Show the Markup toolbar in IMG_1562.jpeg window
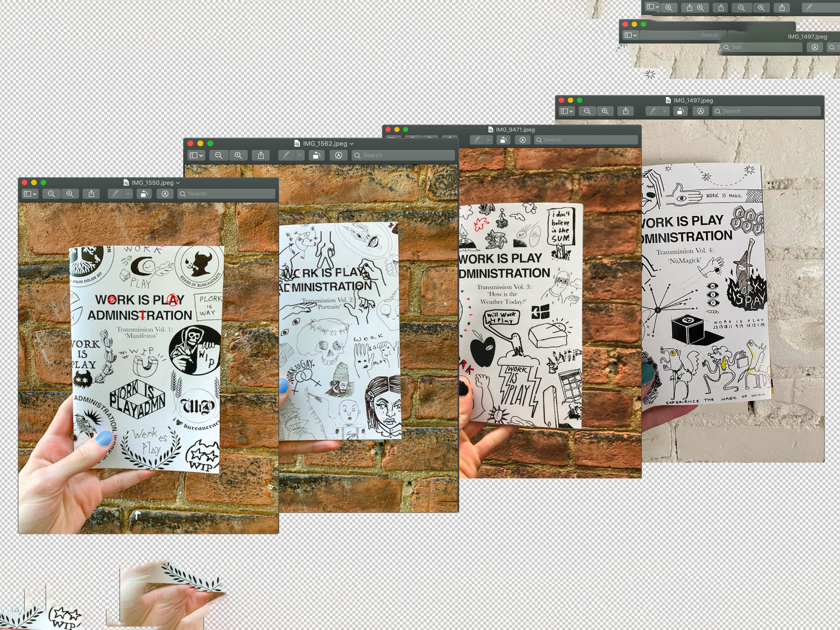 [x=339, y=155]
